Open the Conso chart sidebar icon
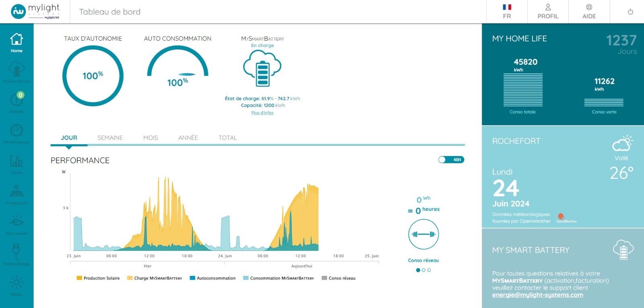644x308 pixels. [x=17, y=163]
